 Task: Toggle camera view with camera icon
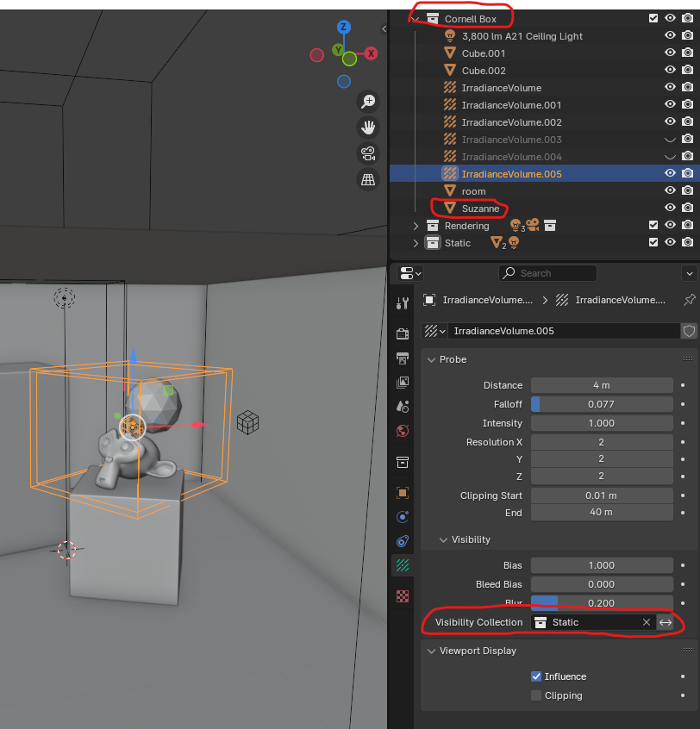pyautogui.click(x=368, y=153)
